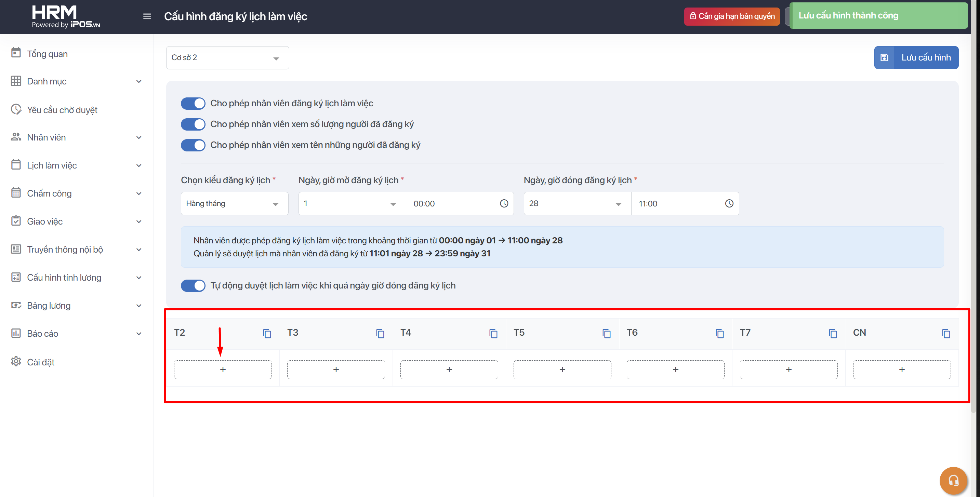980x497 pixels.
Task: Click the Lưu cấu hình button
Action: 916,57
